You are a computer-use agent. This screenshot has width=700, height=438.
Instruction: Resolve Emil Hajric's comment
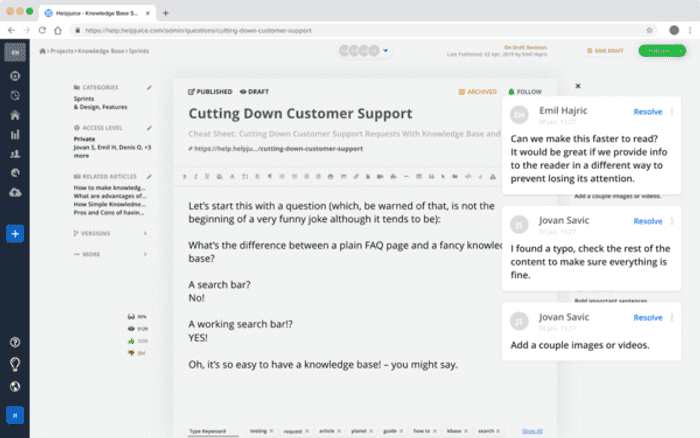647,112
